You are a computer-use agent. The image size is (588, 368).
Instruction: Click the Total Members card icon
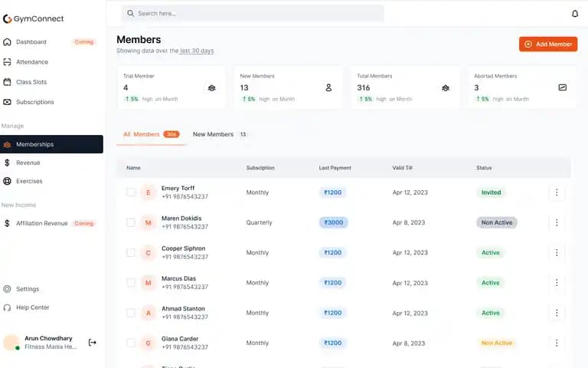point(446,88)
